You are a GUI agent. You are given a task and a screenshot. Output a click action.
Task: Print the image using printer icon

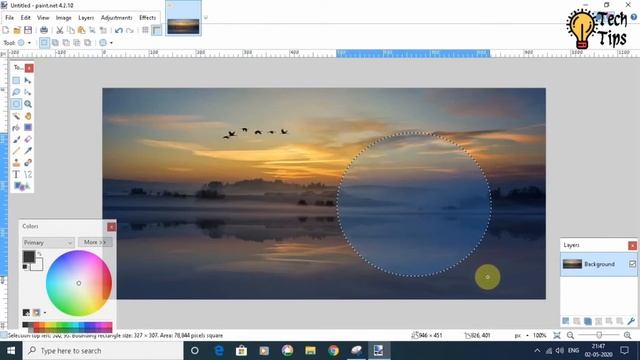[44, 30]
